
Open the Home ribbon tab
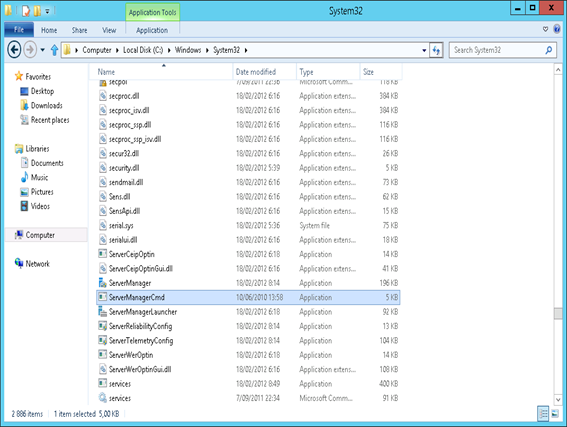tap(49, 30)
